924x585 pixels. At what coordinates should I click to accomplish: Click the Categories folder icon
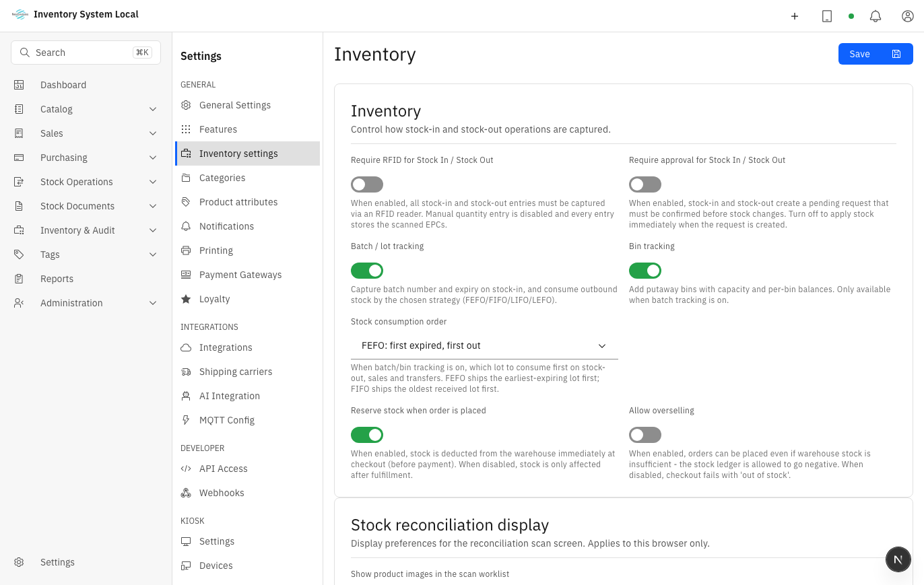(x=186, y=178)
